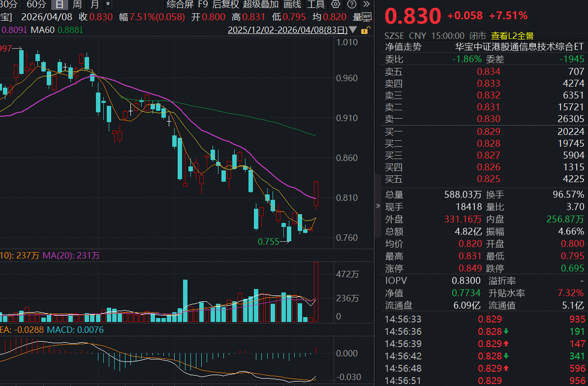Expand the date range dropdown triangle
This screenshot has height=386, width=588.
[x=352, y=30]
